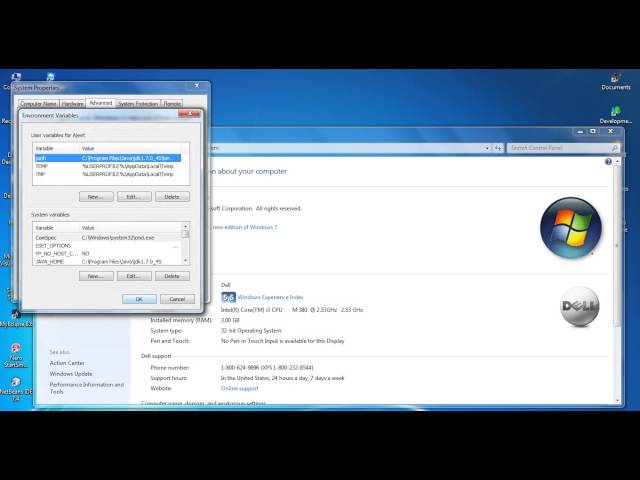Screen dimensions: 640x480
Task: Select the TMP user variable row
Action: [x=107, y=174]
